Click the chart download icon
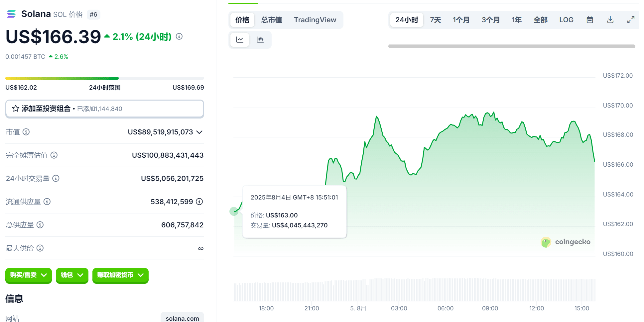The image size is (644, 322). click(610, 20)
